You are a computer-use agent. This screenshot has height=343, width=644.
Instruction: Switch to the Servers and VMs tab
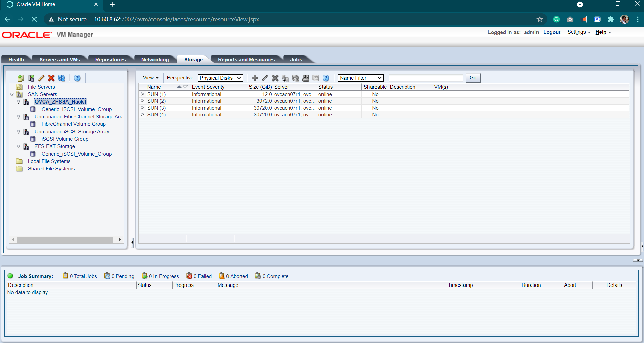click(x=60, y=59)
